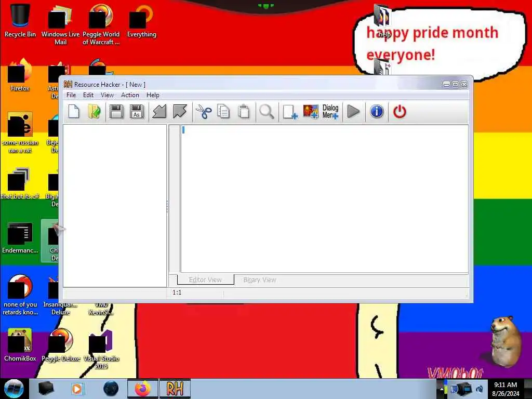Select the Peggle Deluxe desktop icon
532x399 pixels.
click(x=61, y=345)
